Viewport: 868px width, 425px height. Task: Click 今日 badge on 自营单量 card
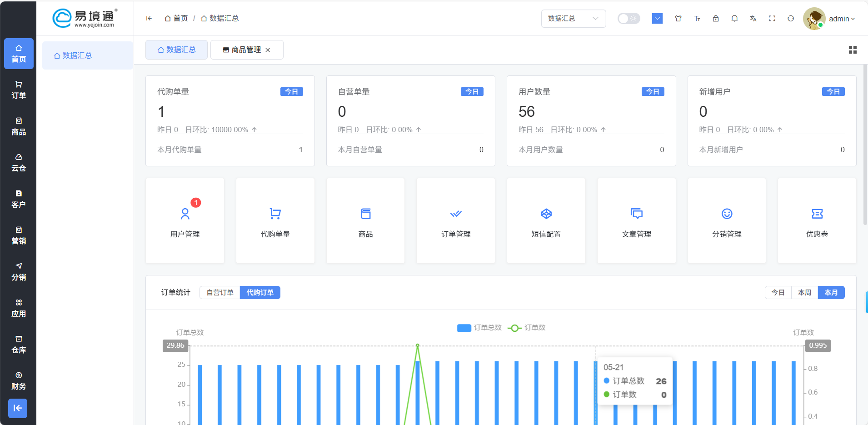pos(472,91)
